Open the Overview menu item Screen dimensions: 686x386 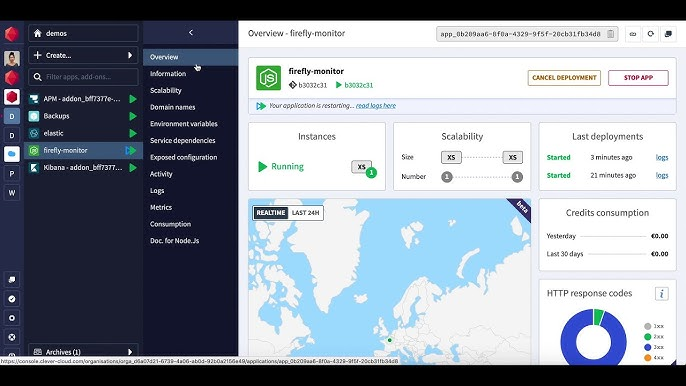click(x=190, y=57)
